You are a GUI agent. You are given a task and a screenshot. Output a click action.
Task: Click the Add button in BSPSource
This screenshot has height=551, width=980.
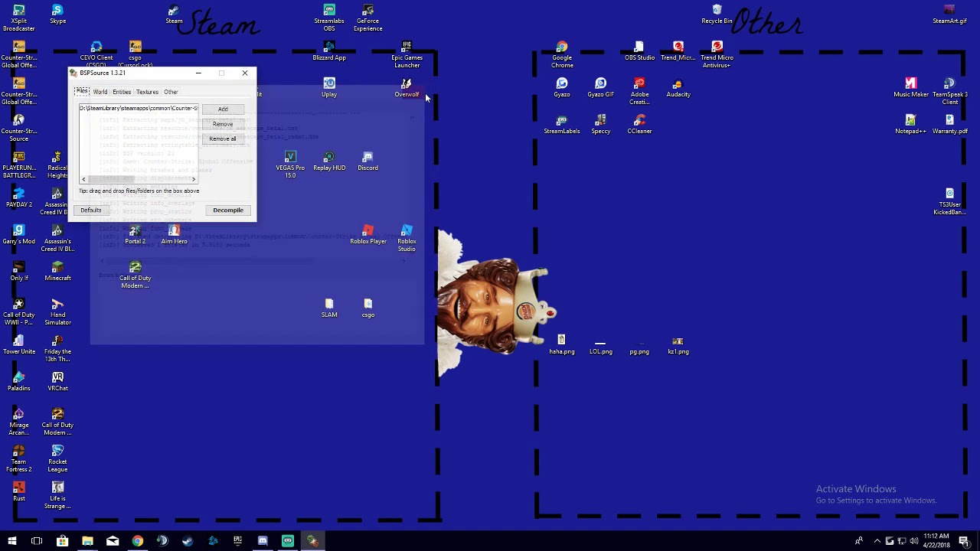click(x=223, y=109)
